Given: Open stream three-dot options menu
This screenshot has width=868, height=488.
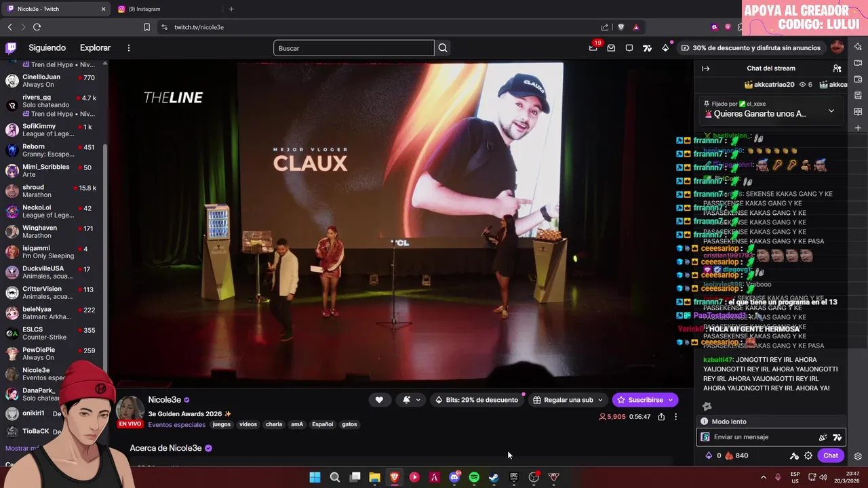Looking at the screenshot, I should [675, 417].
